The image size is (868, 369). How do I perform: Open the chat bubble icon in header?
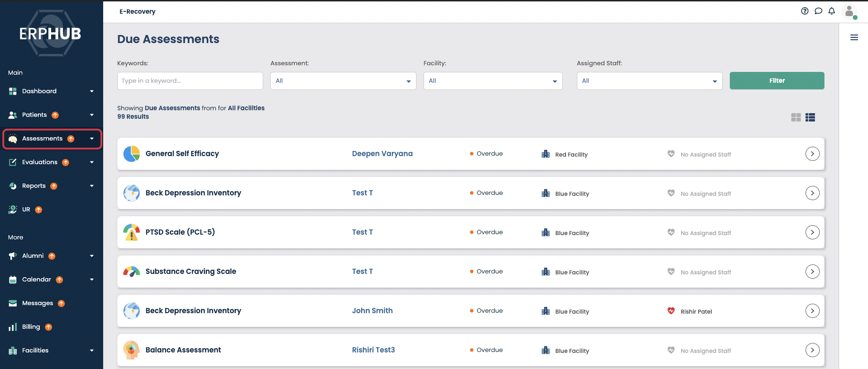pos(818,11)
